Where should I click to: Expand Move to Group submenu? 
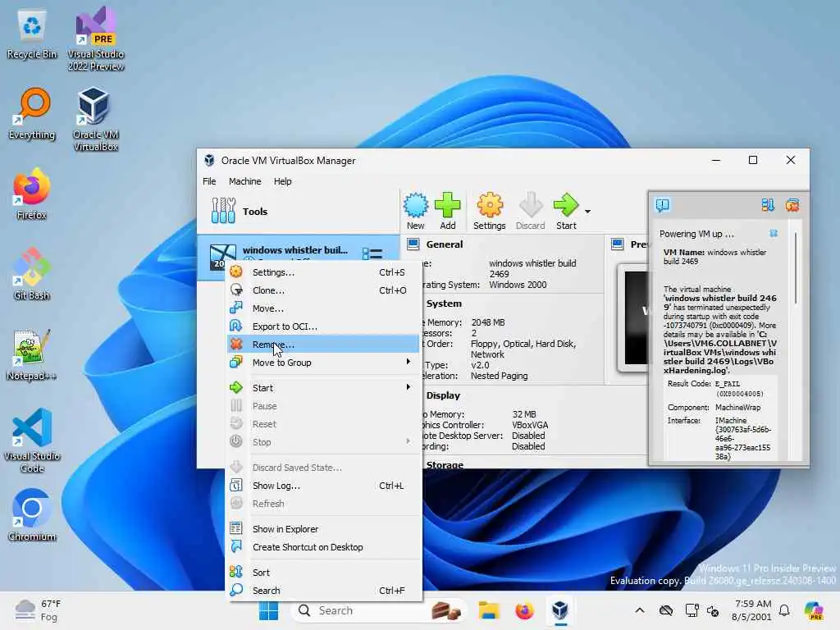(322, 363)
